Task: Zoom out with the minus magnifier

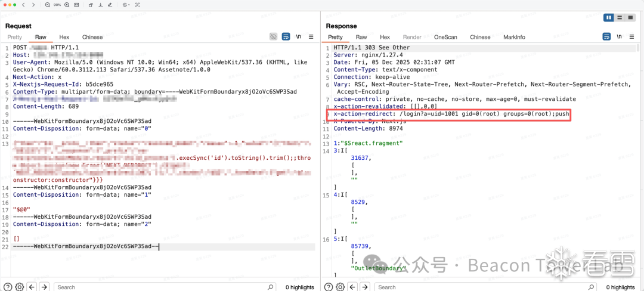Action: point(48,5)
